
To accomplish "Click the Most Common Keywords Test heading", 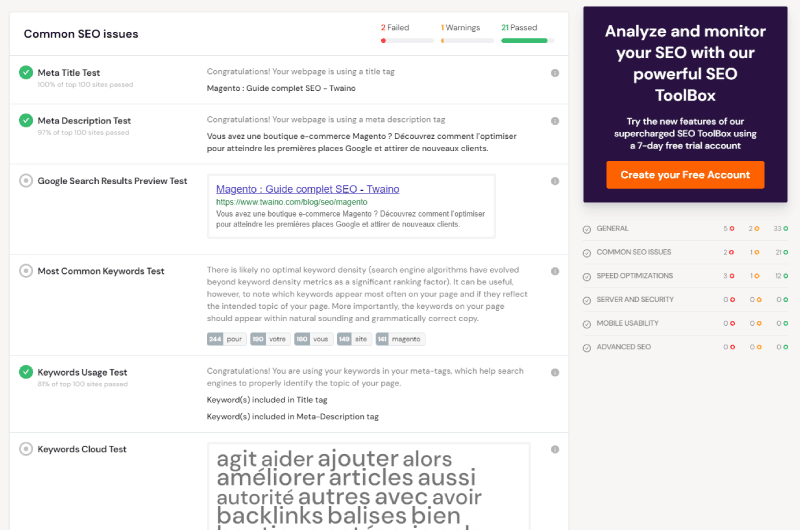I will point(101,271).
